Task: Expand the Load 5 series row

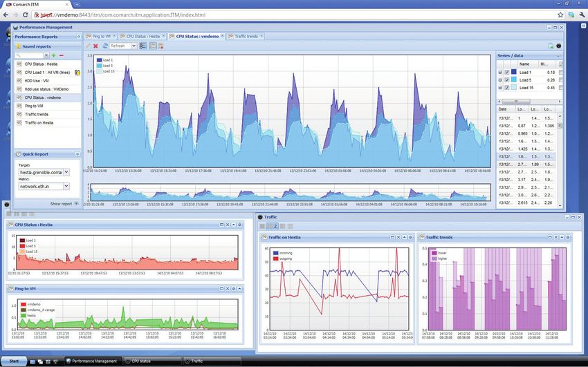Action: (x=500, y=79)
